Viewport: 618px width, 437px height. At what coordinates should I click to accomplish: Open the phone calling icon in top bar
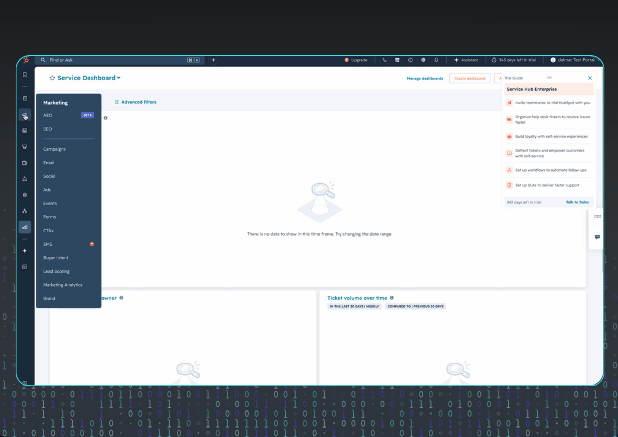coord(384,60)
